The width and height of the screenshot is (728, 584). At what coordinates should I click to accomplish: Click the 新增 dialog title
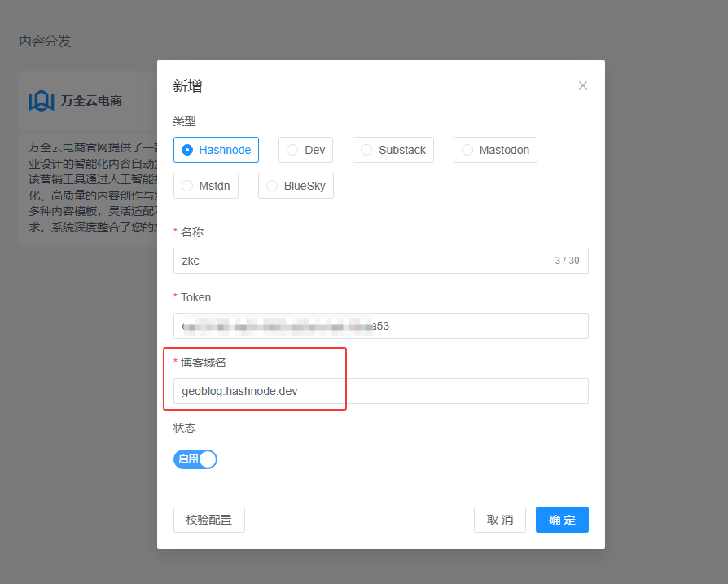click(x=187, y=86)
